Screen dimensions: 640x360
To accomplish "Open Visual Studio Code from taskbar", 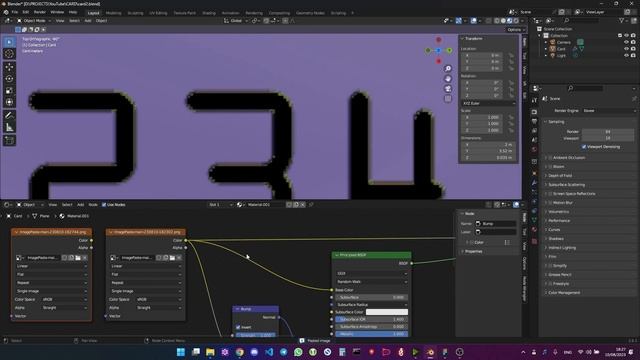I will click(269, 352).
